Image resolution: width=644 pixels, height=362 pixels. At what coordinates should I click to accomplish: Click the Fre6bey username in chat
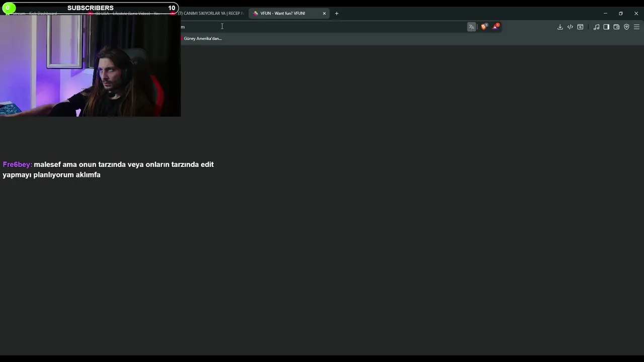point(17,164)
